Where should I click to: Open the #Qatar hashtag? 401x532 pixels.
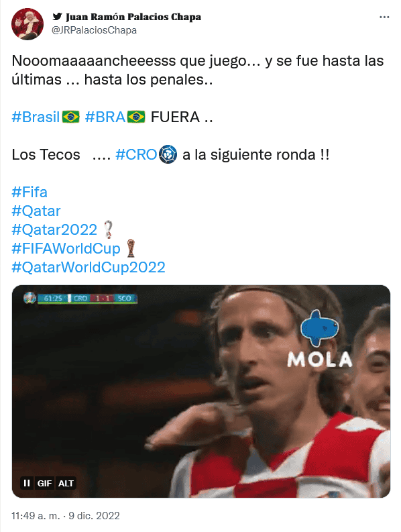pos(36,211)
